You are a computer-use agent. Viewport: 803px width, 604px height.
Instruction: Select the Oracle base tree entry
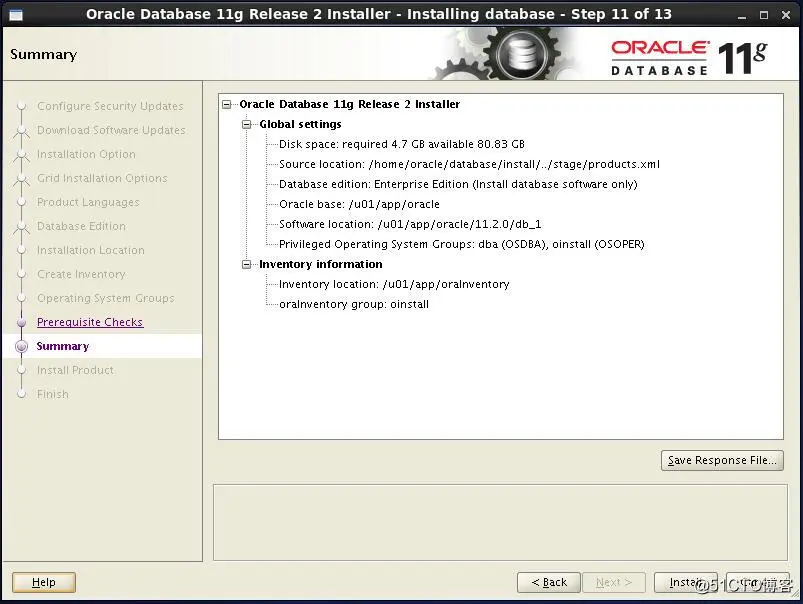tap(359, 204)
